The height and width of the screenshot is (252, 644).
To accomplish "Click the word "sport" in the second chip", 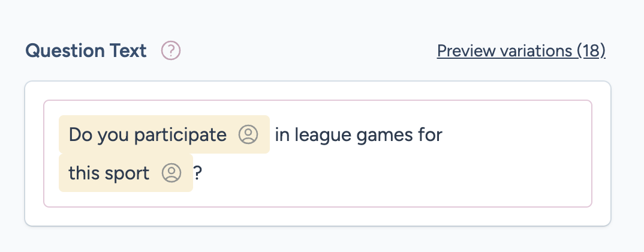I will click(125, 173).
